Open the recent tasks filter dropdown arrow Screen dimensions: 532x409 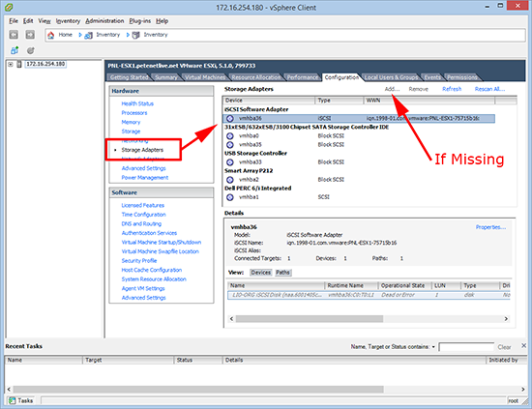pyautogui.click(x=433, y=347)
